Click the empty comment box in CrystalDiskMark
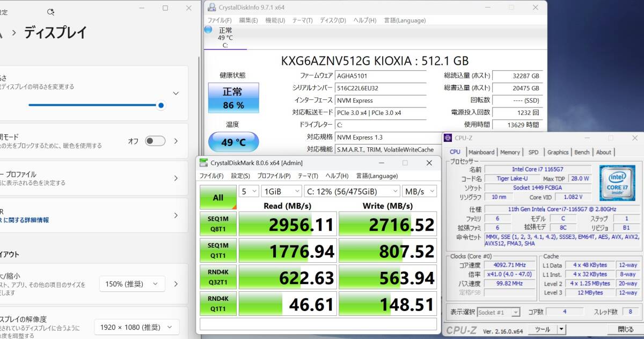This screenshot has width=644, height=339. (x=318, y=323)
